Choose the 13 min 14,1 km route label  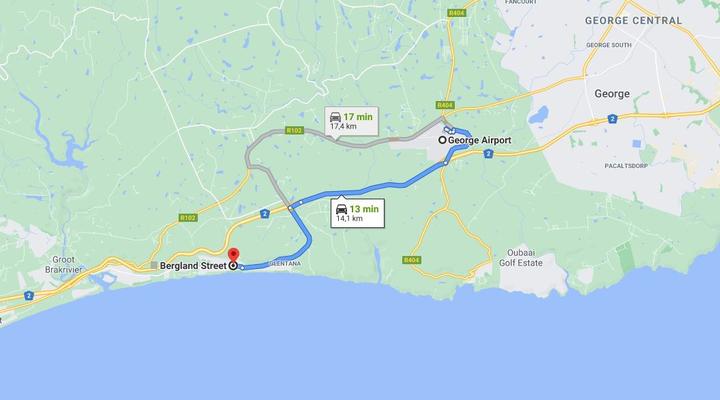coord(358,213)
